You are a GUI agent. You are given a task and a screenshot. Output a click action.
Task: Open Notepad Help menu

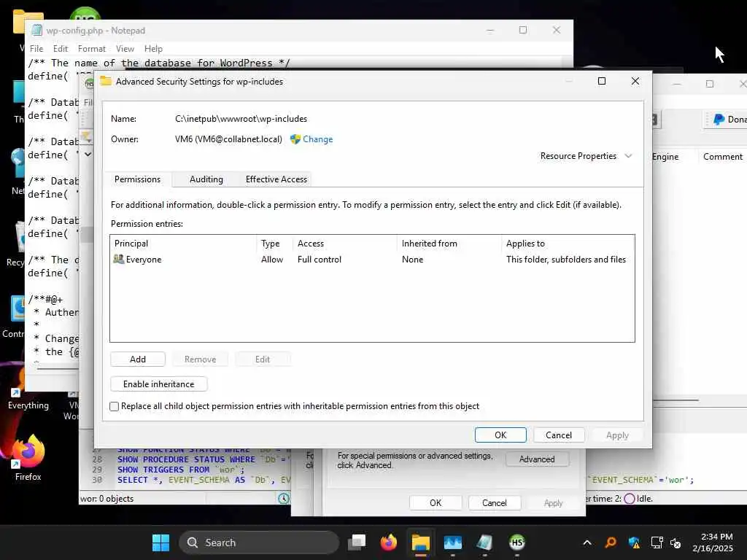[153, 49]
